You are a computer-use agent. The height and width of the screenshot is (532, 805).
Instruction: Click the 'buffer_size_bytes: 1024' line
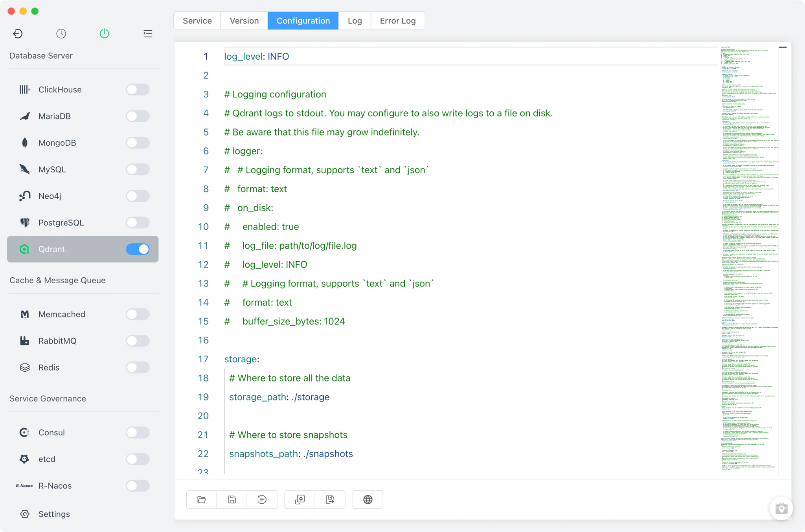pyautogui.click(x=285, y=321)
